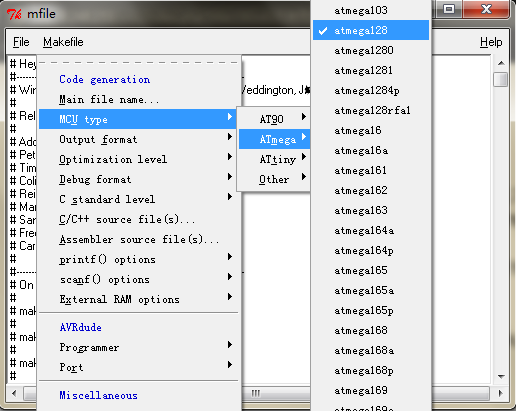Select atmega16a as MCU type
The height and width of the screenshot is (411, 516).
point(371,150)
